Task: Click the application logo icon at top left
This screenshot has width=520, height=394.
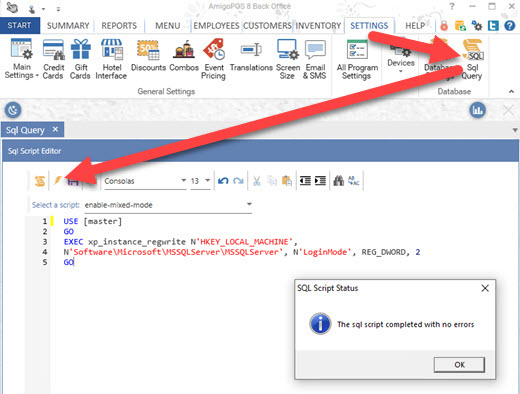Action: coord(12,7)
